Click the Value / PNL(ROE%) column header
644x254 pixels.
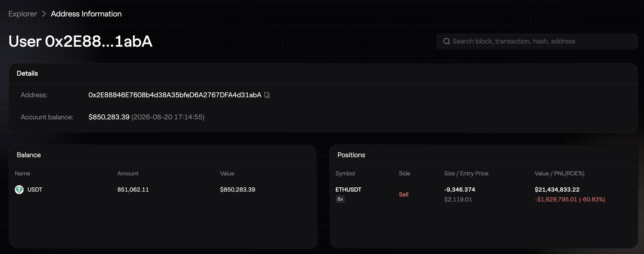point(559,173)
